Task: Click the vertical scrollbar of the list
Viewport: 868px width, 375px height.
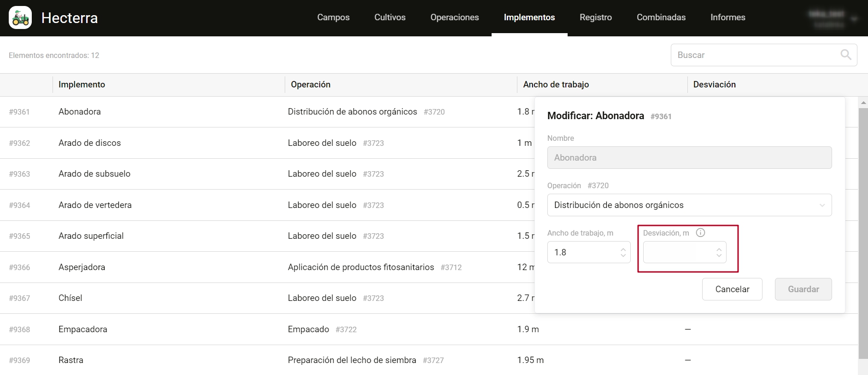Action: (863, 230)
